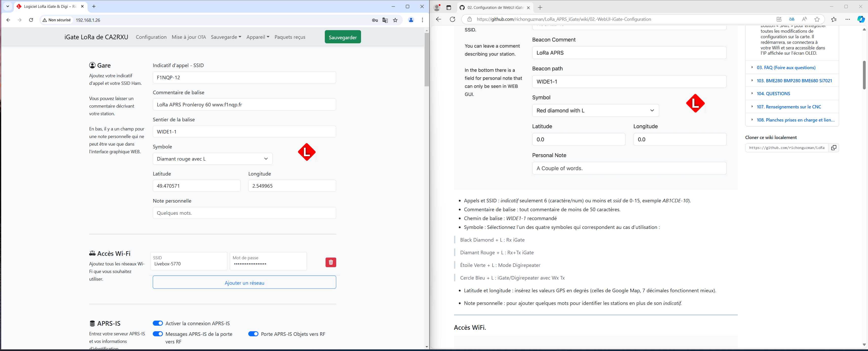The image size is (868, 351).
Task: Click the forward arrow in the Chrome window
Action: (x=20, y=20)
